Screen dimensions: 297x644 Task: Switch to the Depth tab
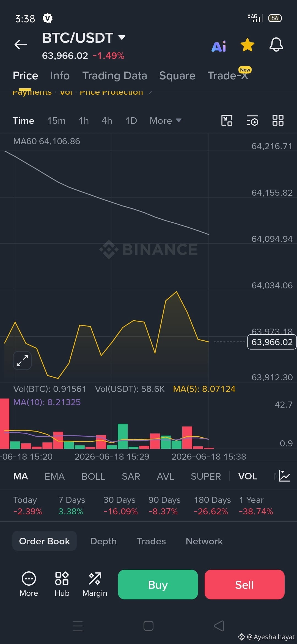click(x=103, y=541)
